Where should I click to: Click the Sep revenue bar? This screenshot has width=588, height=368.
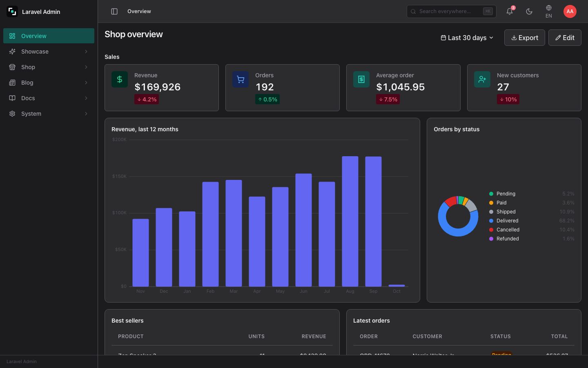coord(373,221)
